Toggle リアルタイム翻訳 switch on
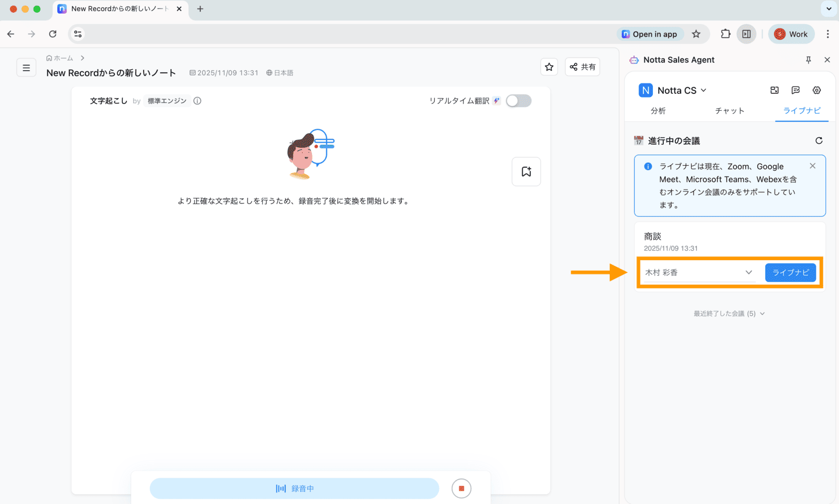This screenshot has height=504, width=839. (519, 101)
